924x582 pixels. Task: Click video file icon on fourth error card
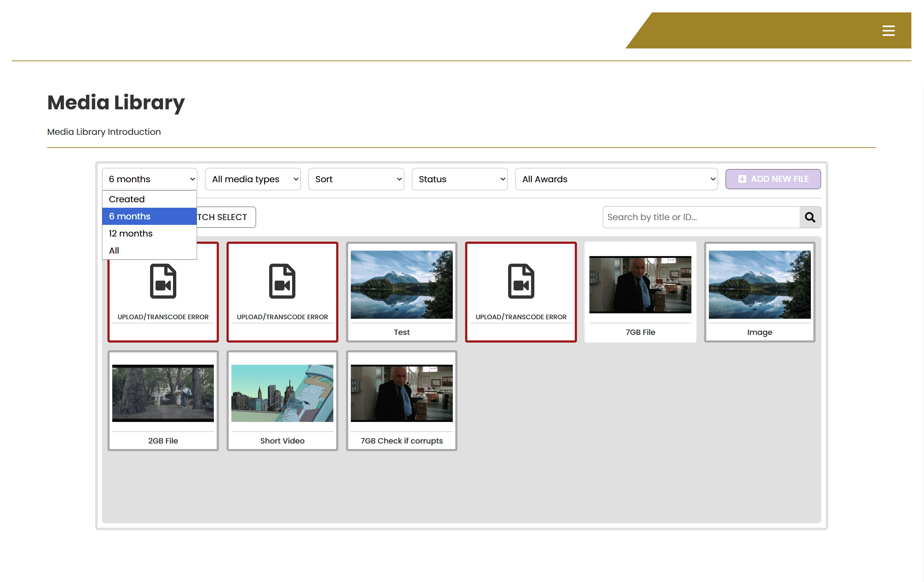tap(521, 281)
